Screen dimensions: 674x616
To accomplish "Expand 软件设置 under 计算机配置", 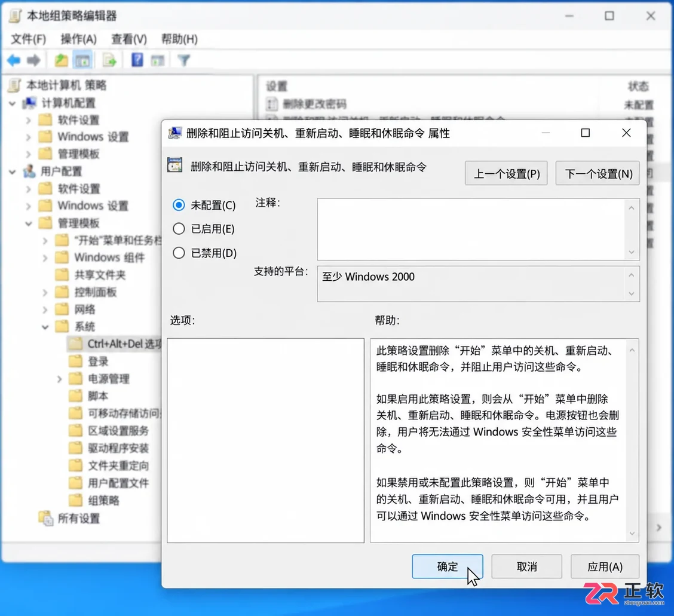I will click(28, 120).
